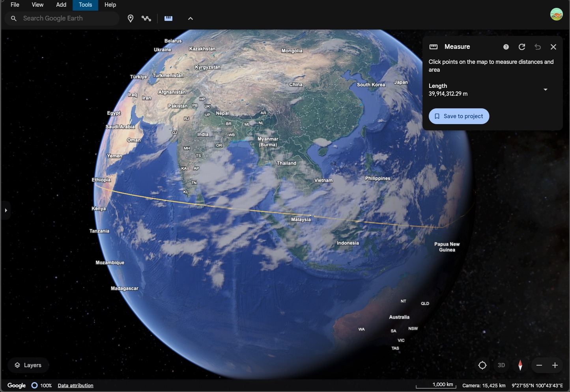
Task: Click the 1,000 km scale bar
Action: 436,385
